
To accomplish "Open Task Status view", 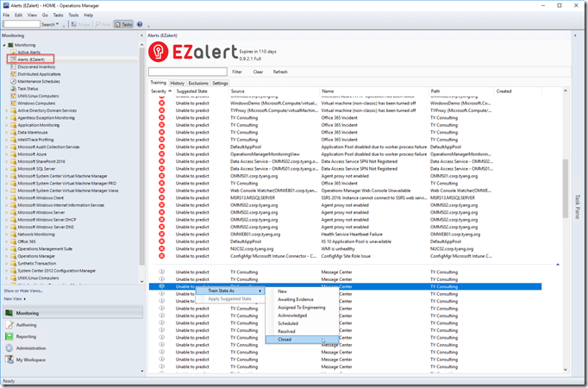I will [28, 89].
